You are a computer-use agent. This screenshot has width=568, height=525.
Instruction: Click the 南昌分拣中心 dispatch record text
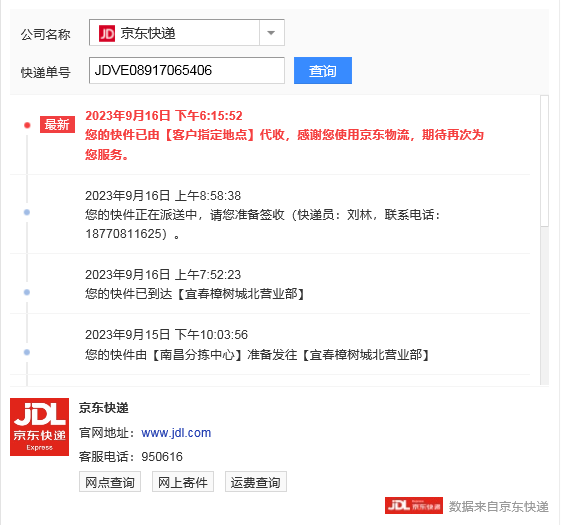click(x=257, y=355)
